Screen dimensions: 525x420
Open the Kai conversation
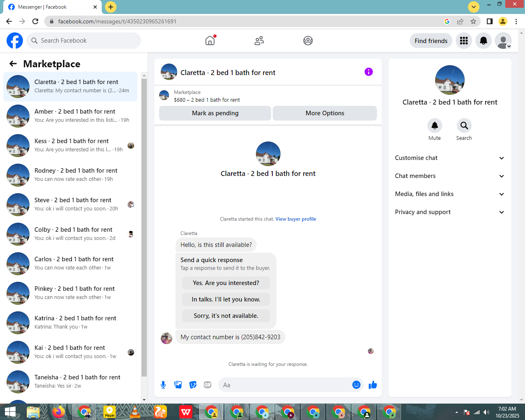click(x=71, y=352)
